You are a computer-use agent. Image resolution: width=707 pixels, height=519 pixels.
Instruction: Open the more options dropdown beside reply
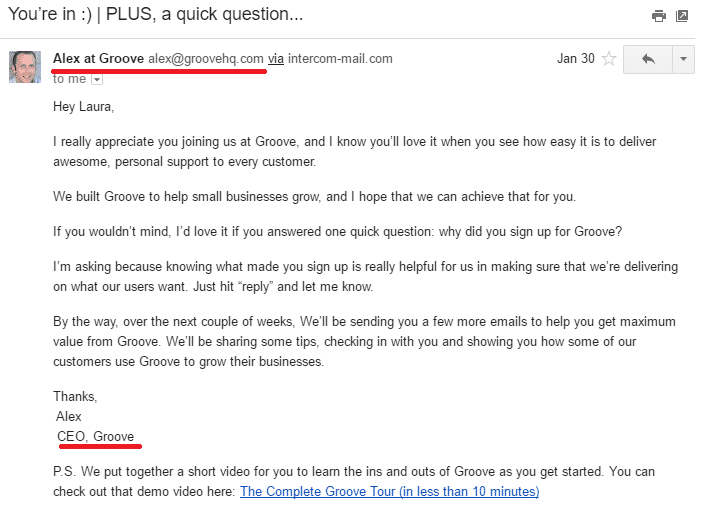[x=683, y=59]
